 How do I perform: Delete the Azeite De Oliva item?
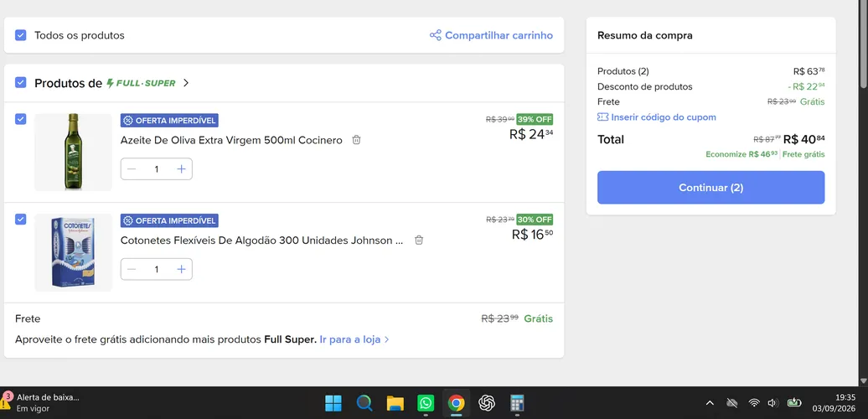coord(357,140)
